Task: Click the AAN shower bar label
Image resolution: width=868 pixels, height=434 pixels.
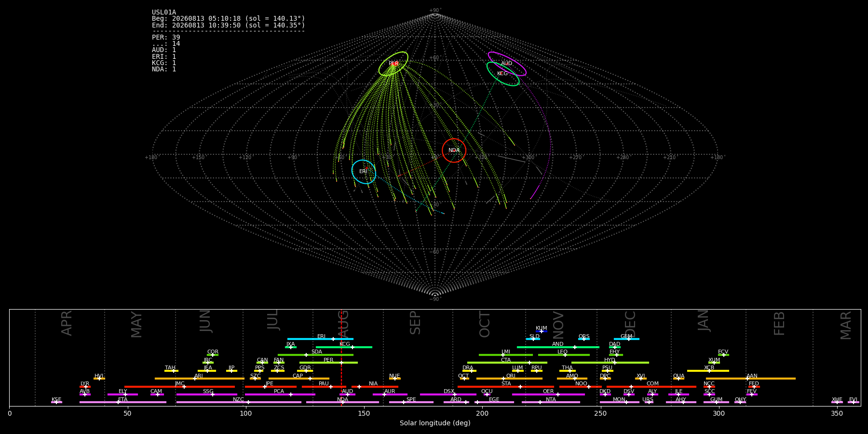Action: click(752, 376)
